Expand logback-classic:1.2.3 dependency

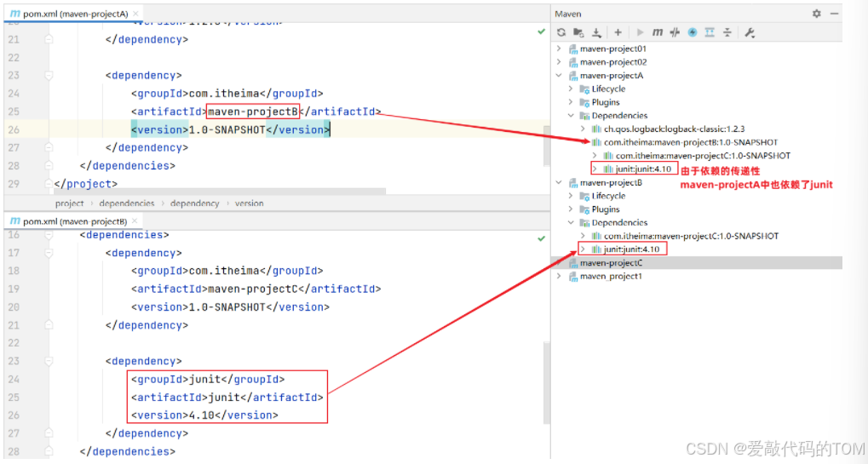point(583,129)
